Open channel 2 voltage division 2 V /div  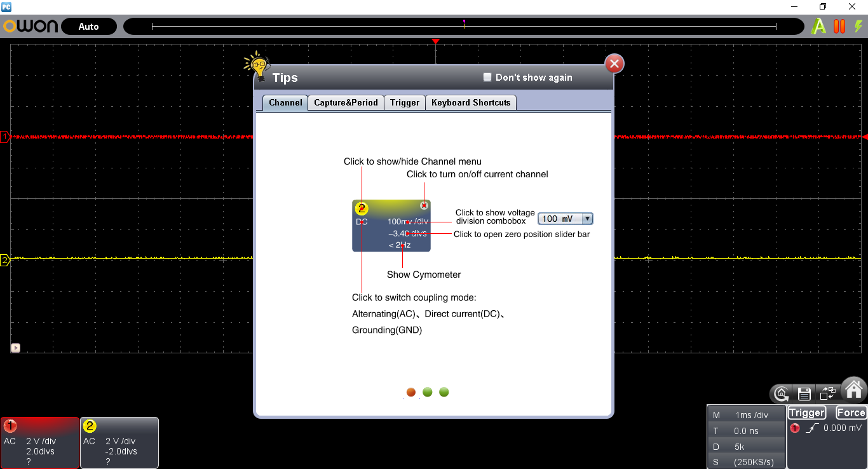click(x=120, y=441)
